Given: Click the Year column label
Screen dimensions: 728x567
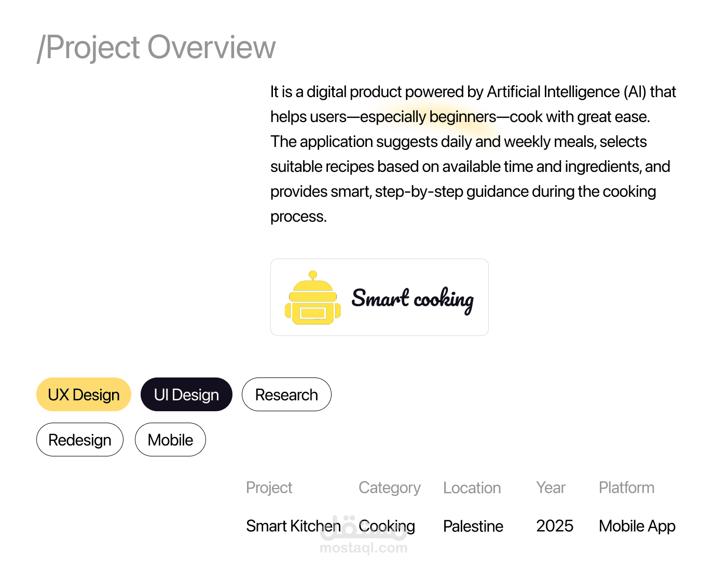Looking at the screenshot, I should pyautogui.click(x=551, y=488).
